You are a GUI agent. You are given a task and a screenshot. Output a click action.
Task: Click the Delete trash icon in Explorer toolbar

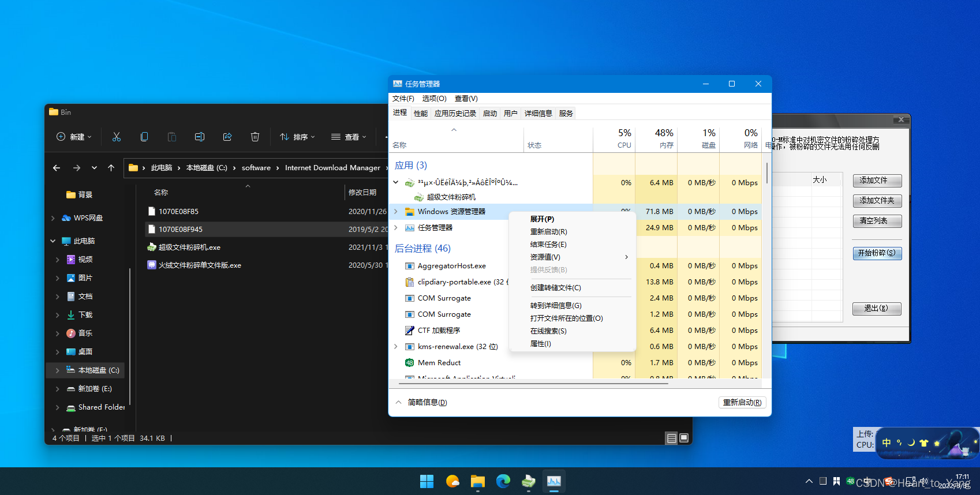(255, 137)
